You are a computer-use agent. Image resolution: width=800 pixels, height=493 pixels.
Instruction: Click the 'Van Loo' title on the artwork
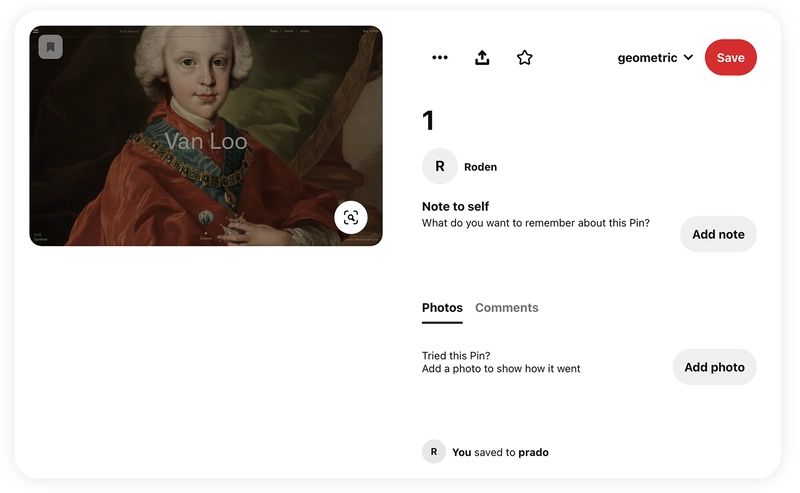pyautogui.click(x=206, y=141)
